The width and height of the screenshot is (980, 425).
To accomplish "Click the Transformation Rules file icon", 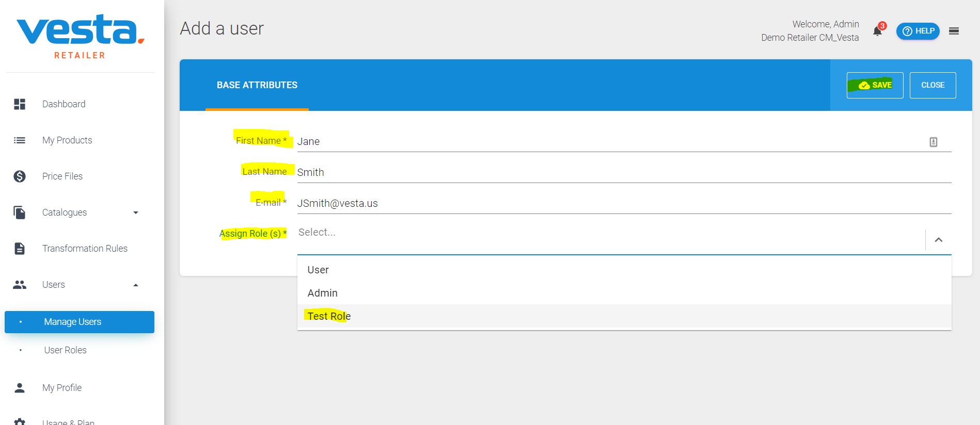I will tap(20, 249).
